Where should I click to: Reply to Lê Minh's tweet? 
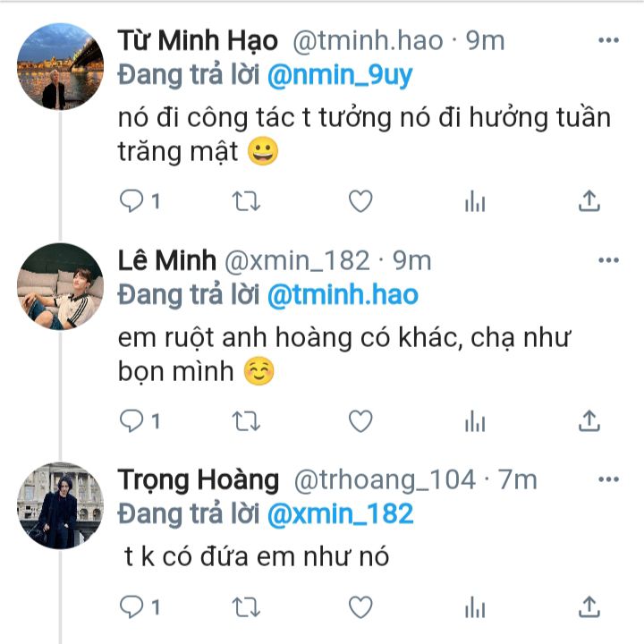[131, 420]
